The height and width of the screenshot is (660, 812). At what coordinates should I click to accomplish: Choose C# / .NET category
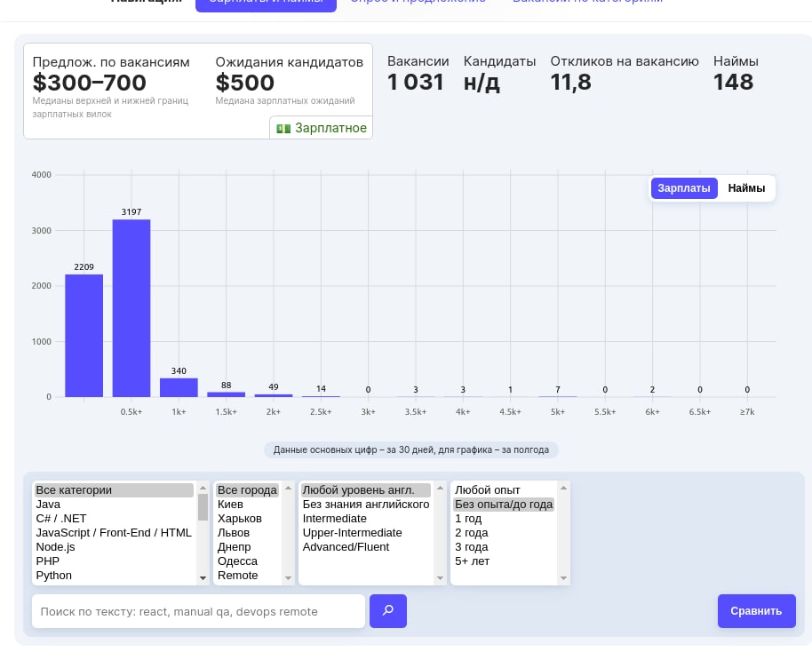tap(114, 518)
